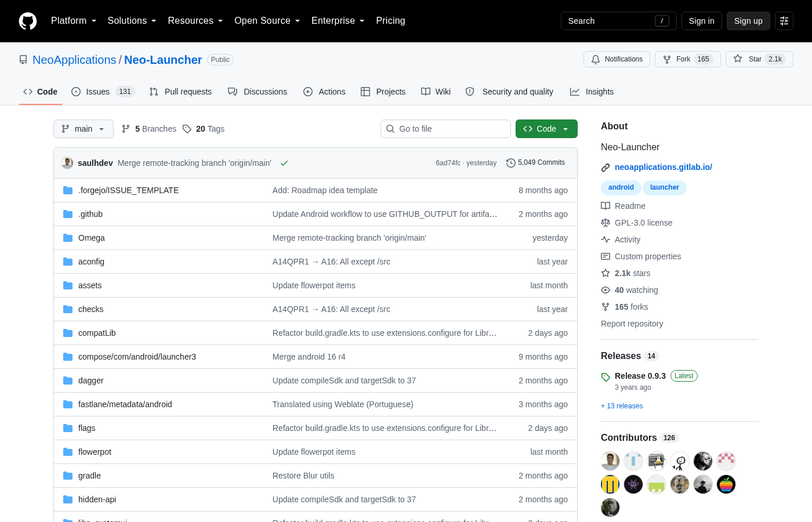Open the neoapplications.gitlab.io website link
The image size is (812, 522).
(664, 167)
